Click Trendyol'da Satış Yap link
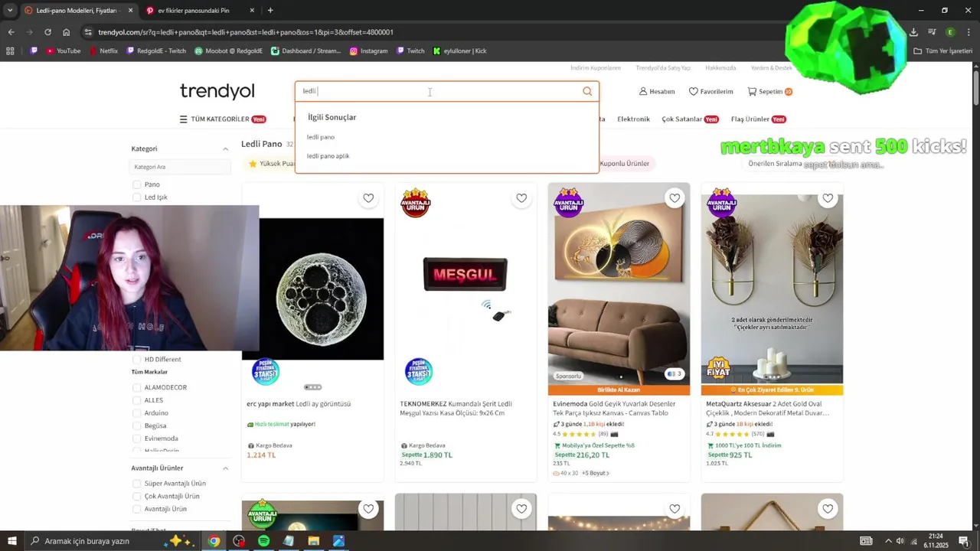Screen dimensions: 980x551 pyautogui.click(x=663, y=68)
